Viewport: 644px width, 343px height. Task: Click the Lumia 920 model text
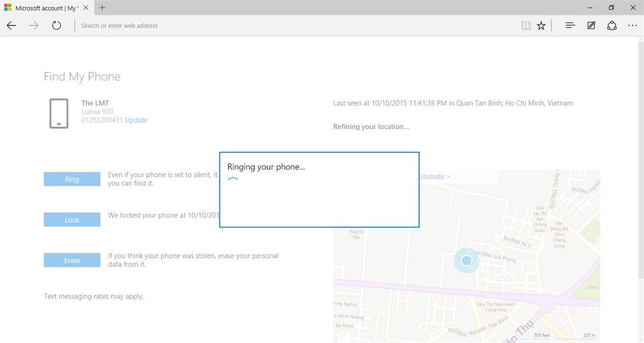[98, 111]
